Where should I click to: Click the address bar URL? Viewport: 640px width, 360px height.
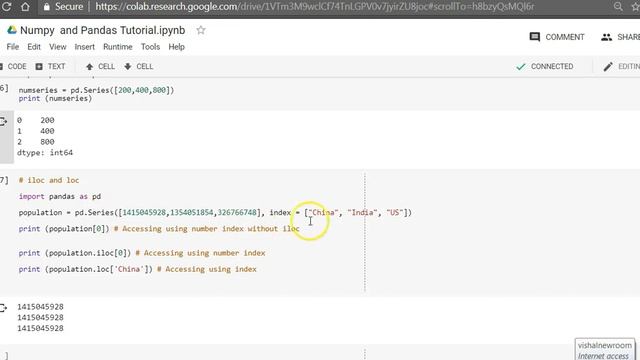pos(314,7)
